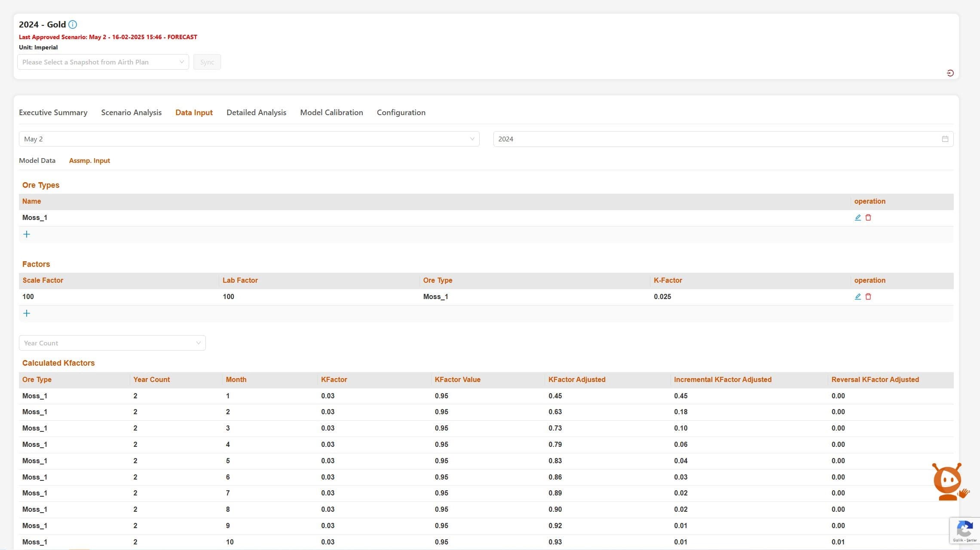
Task: Click KFactor Adjusted value 0.79
Action: tap(555, 445)
